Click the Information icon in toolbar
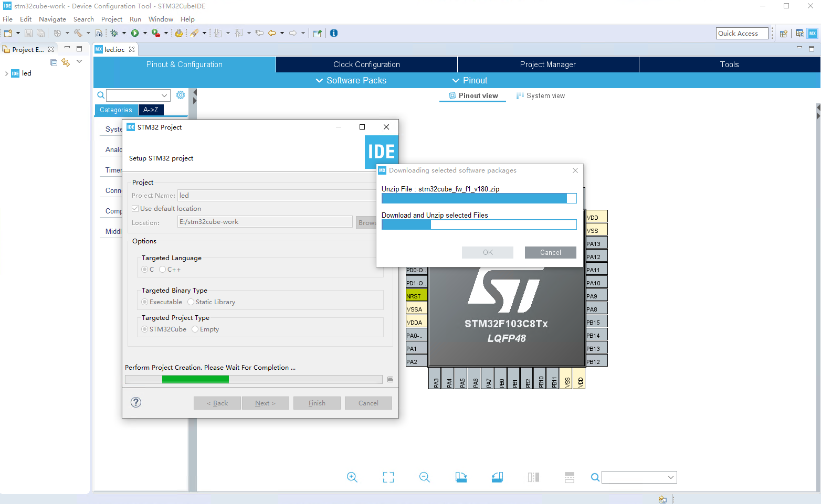Image resolution: width=821 pixels, height=504 pixels. [334, 33]
